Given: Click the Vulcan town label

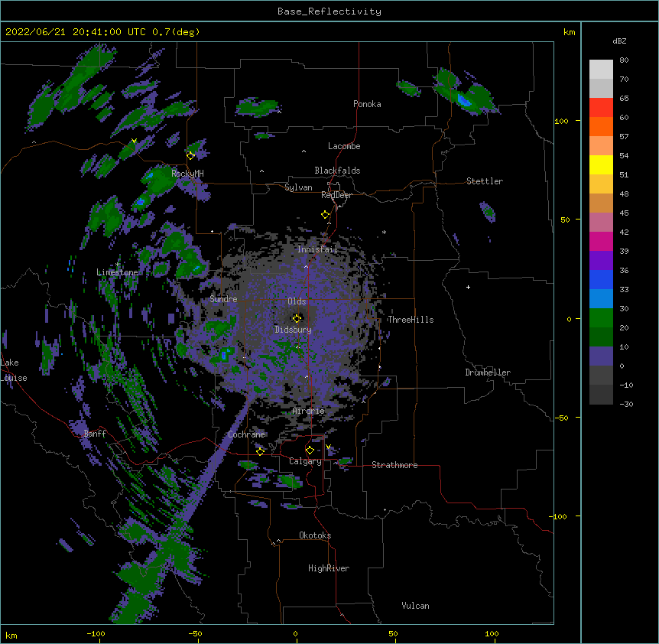Looking at the screenshot, I should pos(415,606).
